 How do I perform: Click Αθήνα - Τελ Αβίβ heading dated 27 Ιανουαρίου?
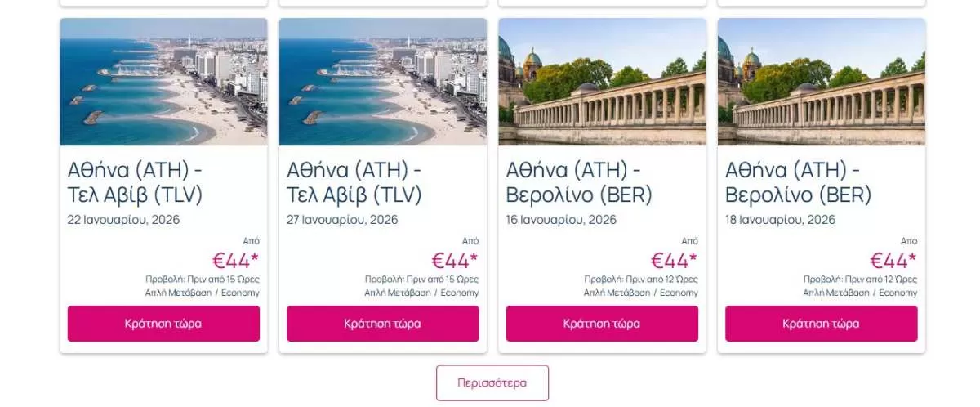pyautogui.click(x=354, y=182)
